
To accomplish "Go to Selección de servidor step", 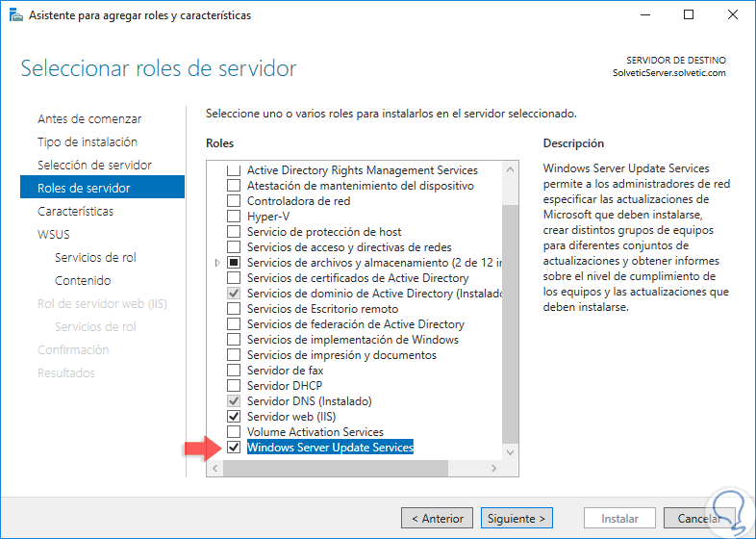I will pyautogui.click(x=94, y=165).
